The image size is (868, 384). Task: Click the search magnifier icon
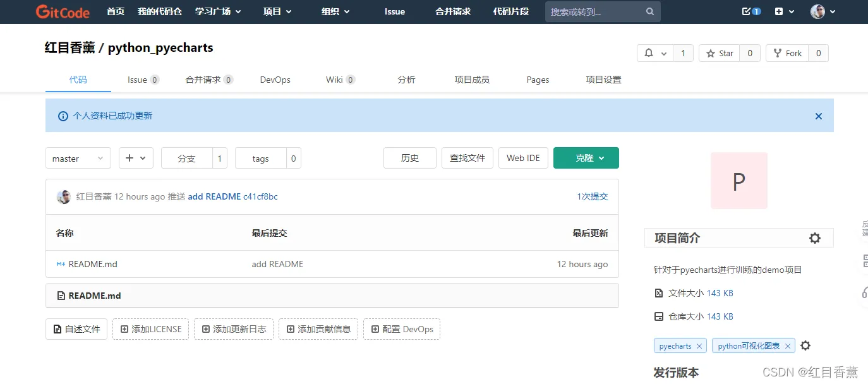[650, 12]
